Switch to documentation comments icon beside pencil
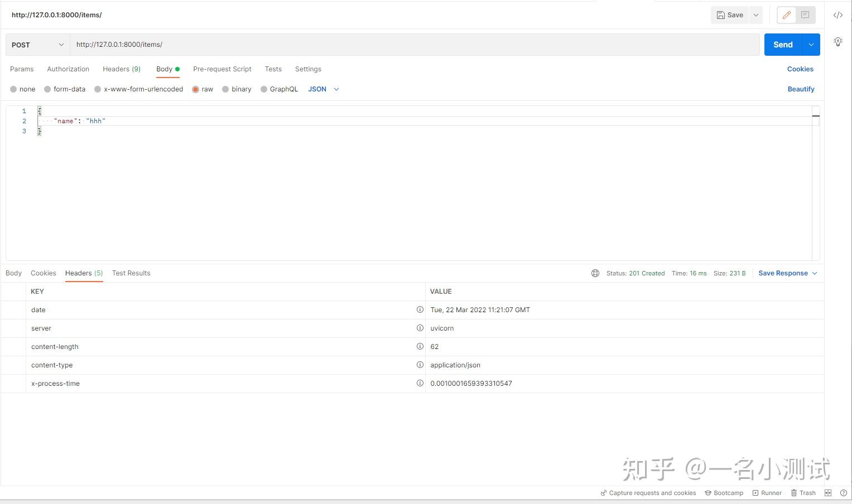The image size is (852, 504). coord(804,15)
